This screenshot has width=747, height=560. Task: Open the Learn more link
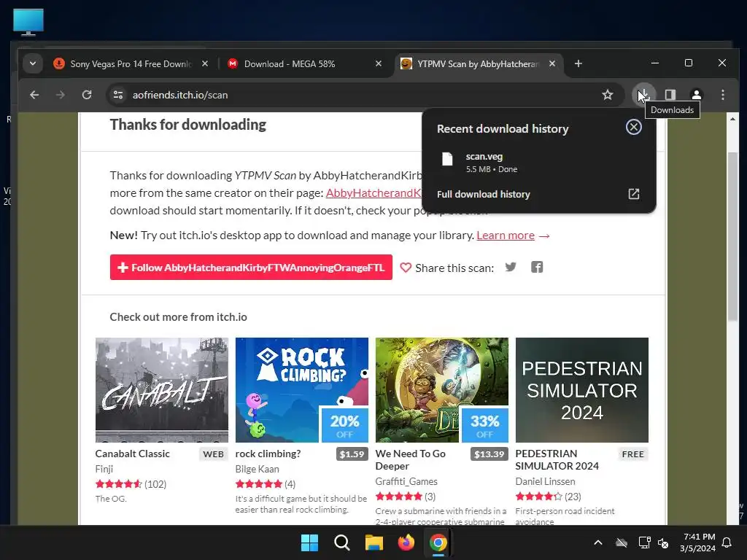point(506,236)
